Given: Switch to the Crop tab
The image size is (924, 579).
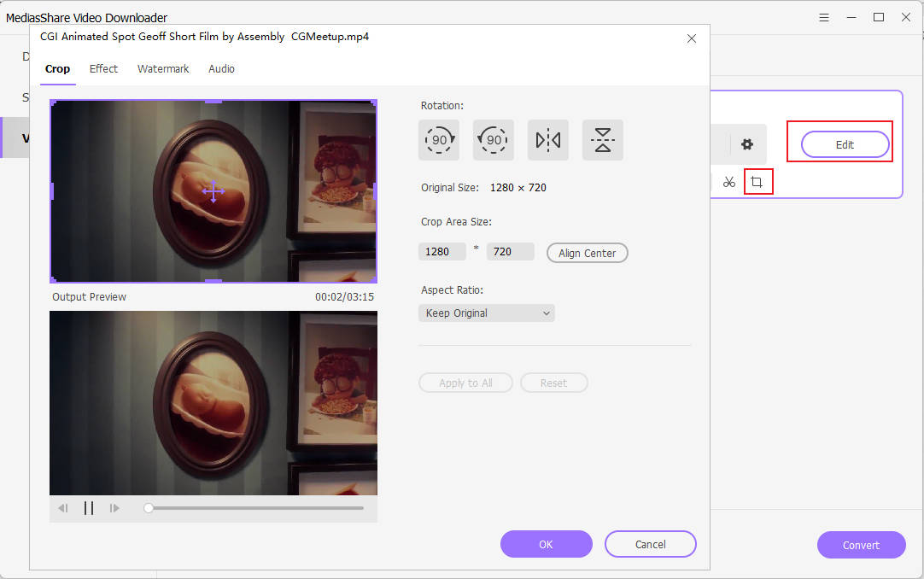Looking at the screenshot, I should pyautogui.click(x=58, y=69).
